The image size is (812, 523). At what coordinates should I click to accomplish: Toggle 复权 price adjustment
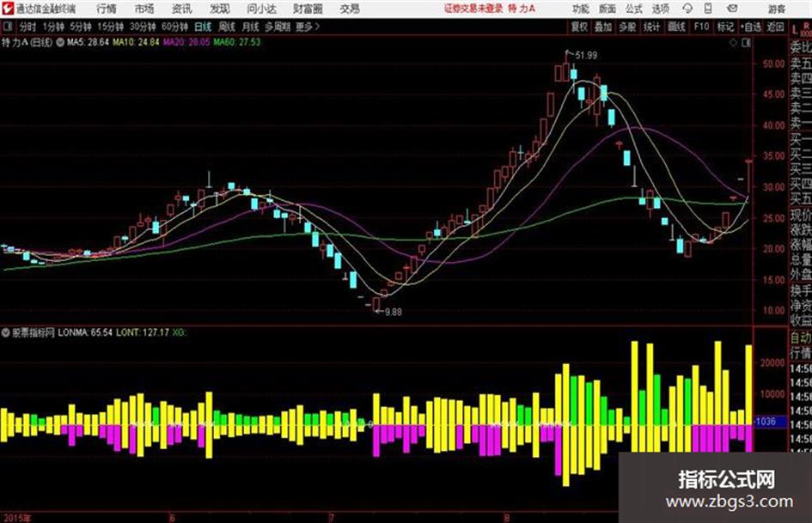(578, 27)
